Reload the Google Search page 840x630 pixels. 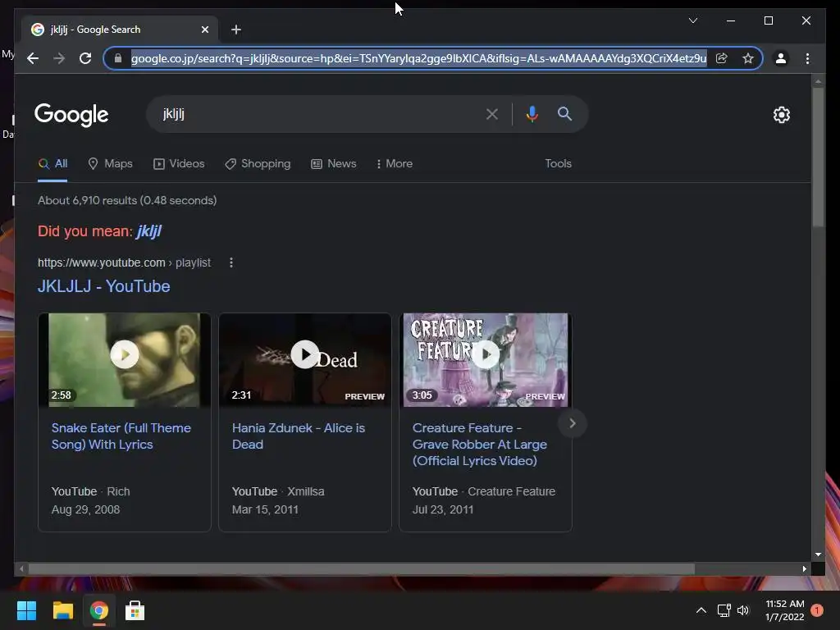point(85,58)
